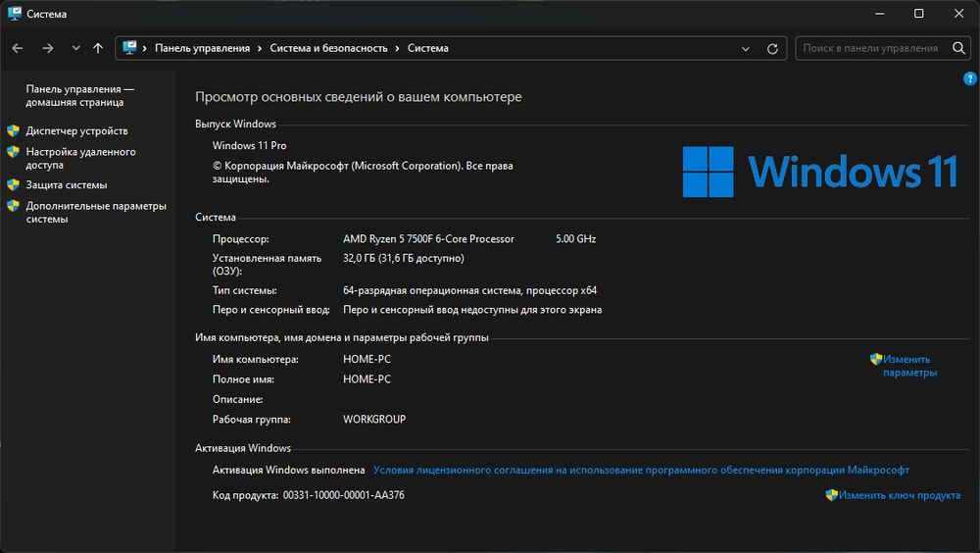Select Перо и сенсорный ввод недоступны text
980x553 pixels.
click(x=472, y=310)
